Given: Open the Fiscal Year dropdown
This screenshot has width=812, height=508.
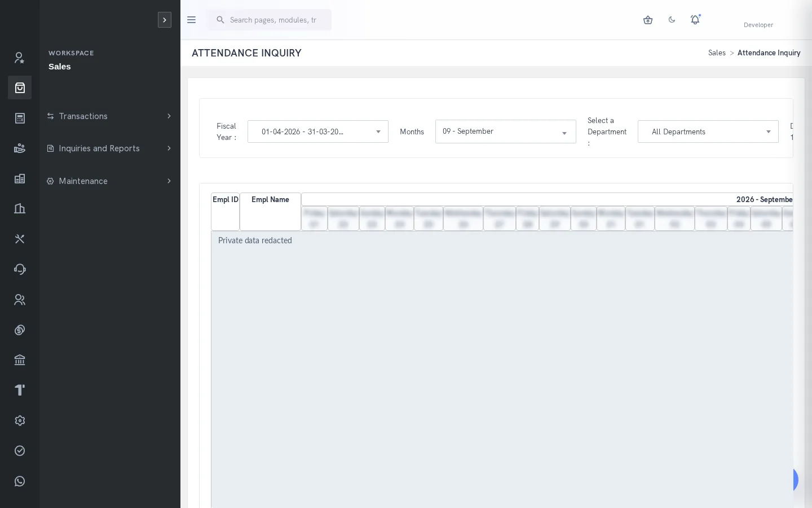Looking at the screenshot, I should pyautogui.click(x=318, y=132).
